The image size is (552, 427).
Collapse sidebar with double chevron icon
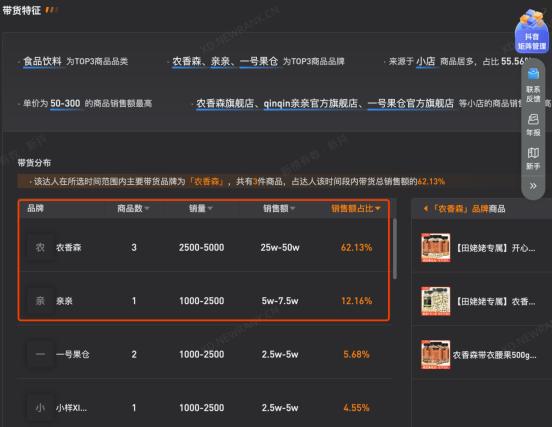click(533, 186)
